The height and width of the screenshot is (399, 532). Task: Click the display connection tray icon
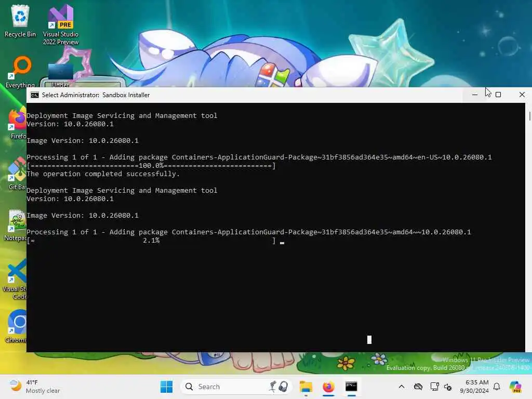[x=435, y=387]
